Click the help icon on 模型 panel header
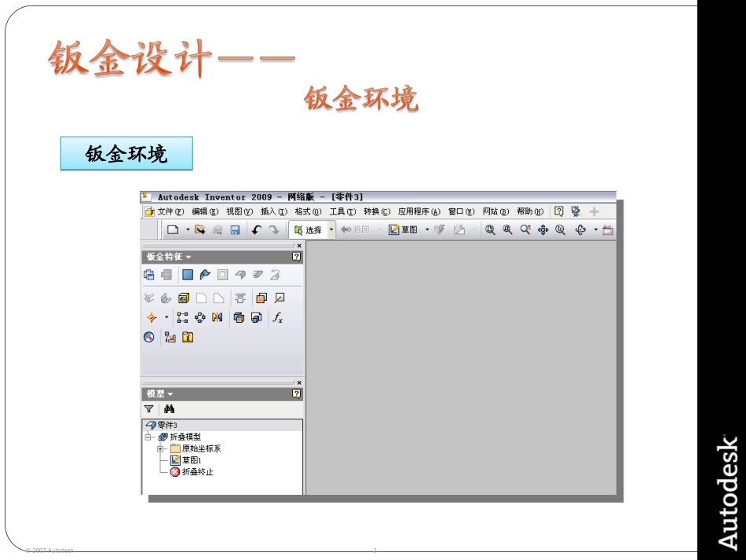The width and height of the screenshot is (746, 560). coord(296,393)
